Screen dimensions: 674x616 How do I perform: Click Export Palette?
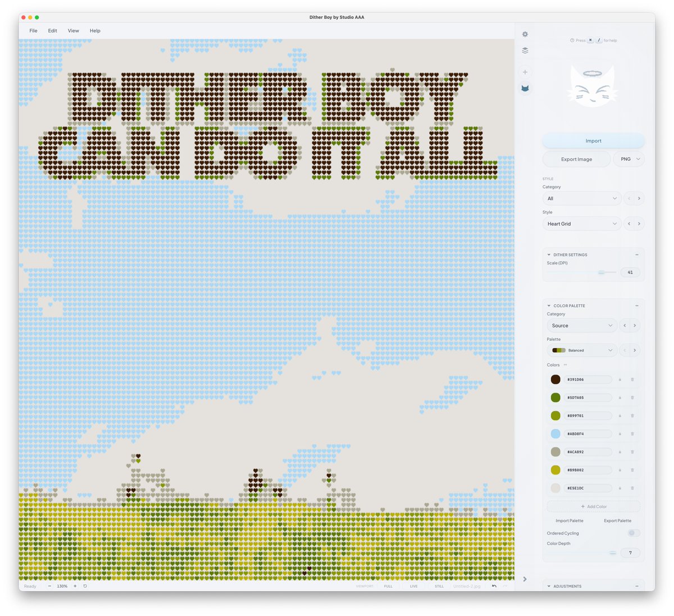(x=617, y=521)
